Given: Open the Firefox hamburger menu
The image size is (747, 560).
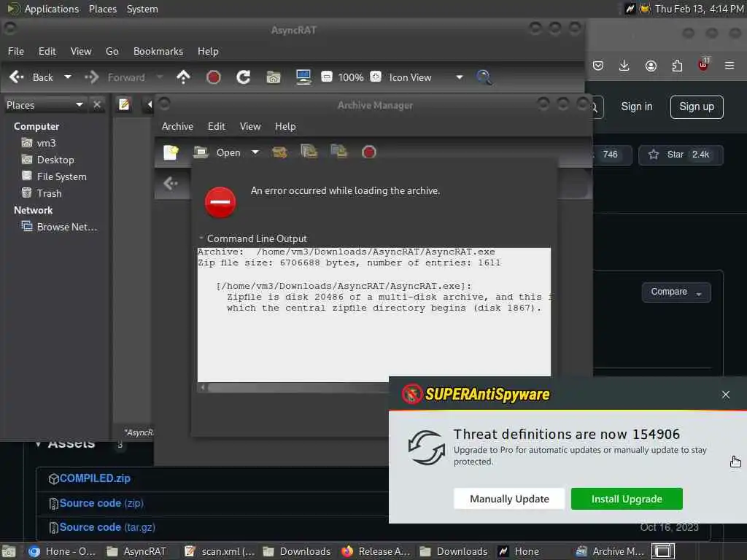Looking at the screenshot, I should tap(729, 66).
